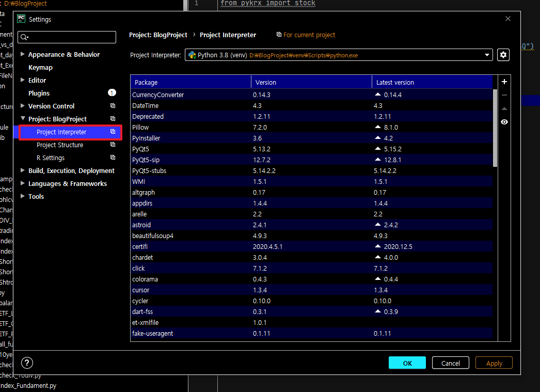Screen dimensions: 540x392
Task: Click the copy icon beside Version Control
Action: pos(113,106)
